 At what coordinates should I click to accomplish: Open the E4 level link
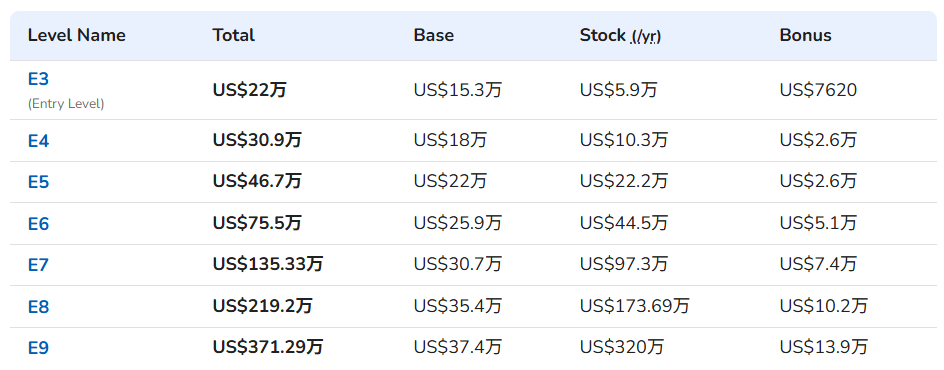pyautogui.click(x=38, y=141)
